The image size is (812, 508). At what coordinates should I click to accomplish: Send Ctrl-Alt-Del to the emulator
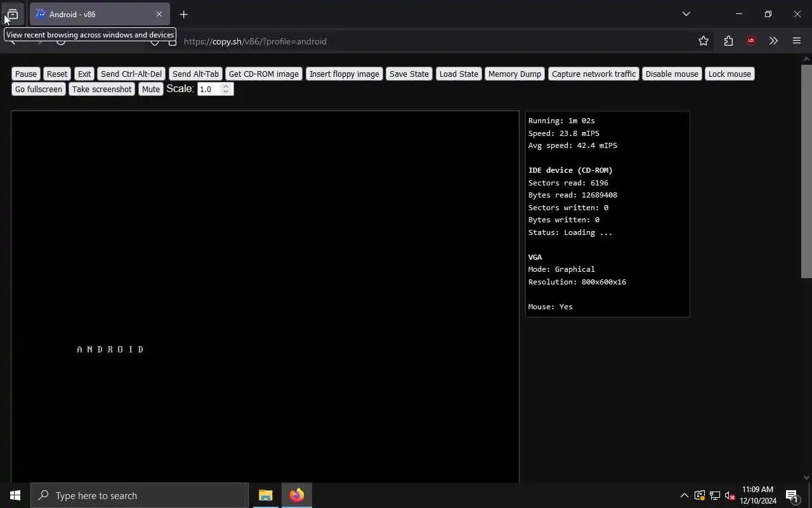131,74
